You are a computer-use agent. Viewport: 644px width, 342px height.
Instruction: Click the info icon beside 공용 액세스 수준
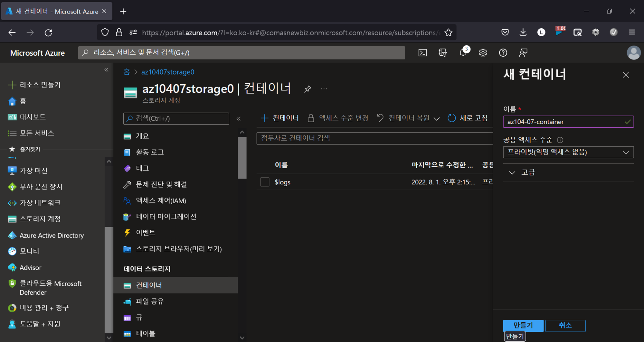click(560, 140)
